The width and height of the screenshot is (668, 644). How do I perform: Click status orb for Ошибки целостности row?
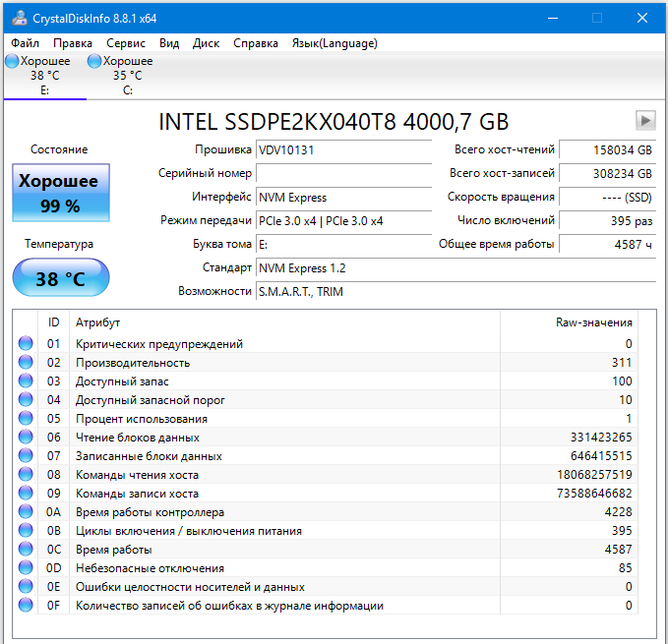[x=26, y=587]
